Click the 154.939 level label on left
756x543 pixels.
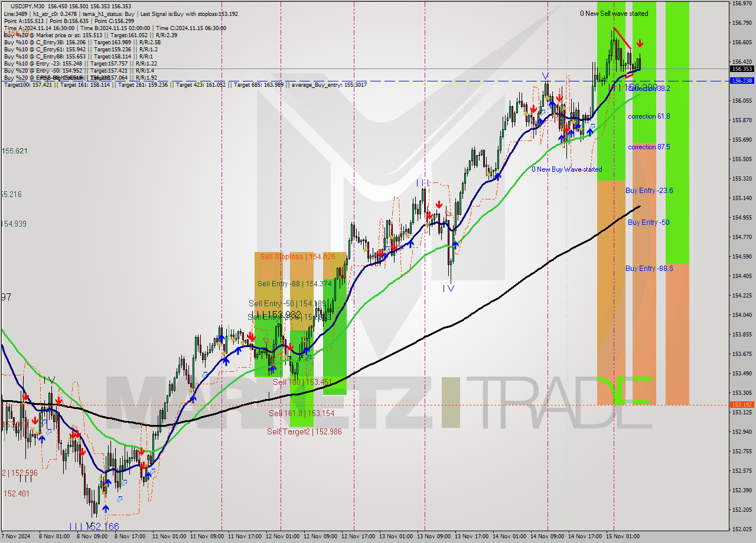[x=14, y=224]
